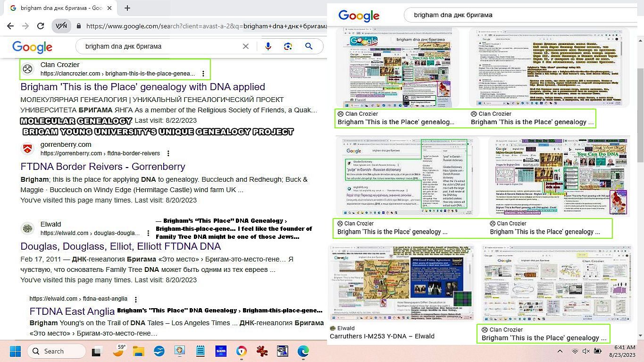
Task: Click the Clan Crozier favicon in the first result
Action: pyautogui.click(x=28, y=69)
